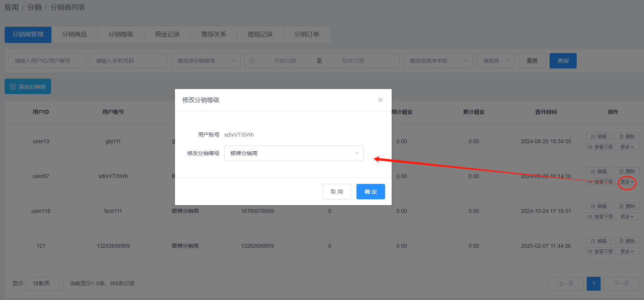This screenshot has width=644, height=300.
Task: Click 编辑 icon for user118 row
Action: 593,206
